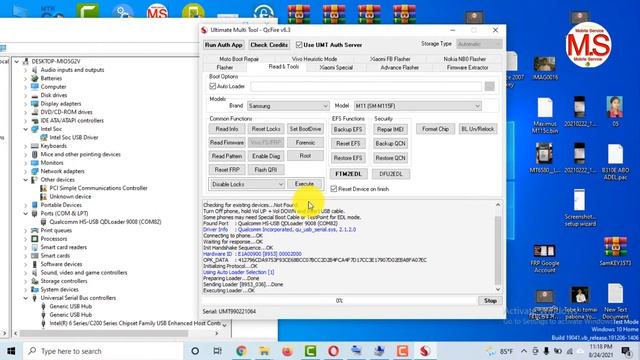Click the Read Pattern button
The width and height of the screenshot is (640, 360).
pos(227,156)
